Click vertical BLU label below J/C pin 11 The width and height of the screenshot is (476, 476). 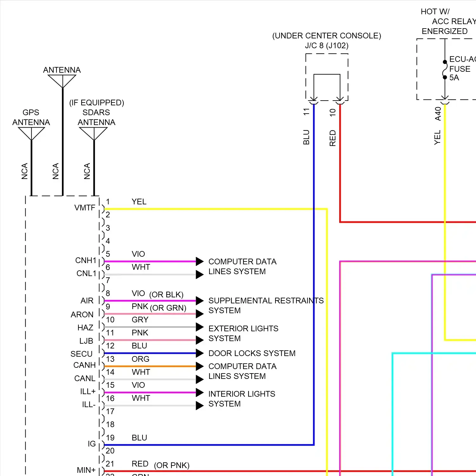point(306,137)
